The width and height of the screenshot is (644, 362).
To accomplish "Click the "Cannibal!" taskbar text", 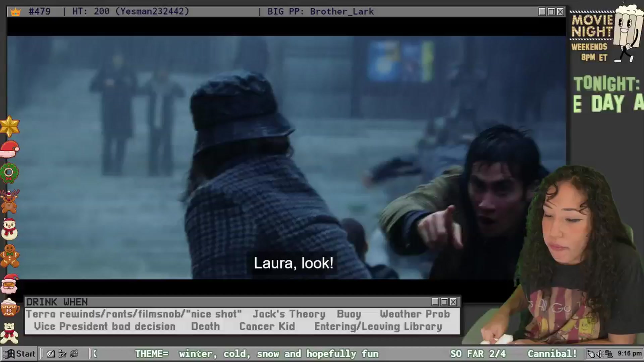I will pos(552,354).
